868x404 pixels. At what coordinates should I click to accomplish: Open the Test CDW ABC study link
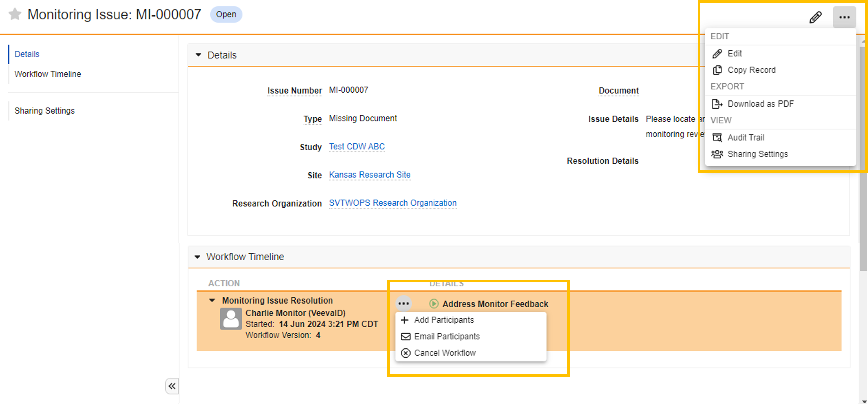357,147
